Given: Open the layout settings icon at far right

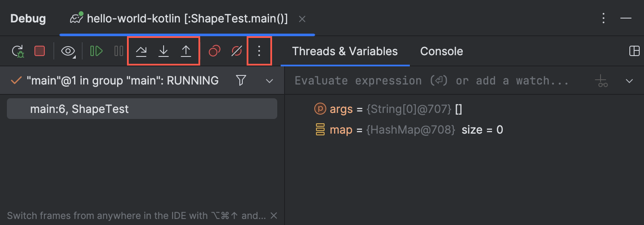Looking at the screenshot, I should point(634,51).
